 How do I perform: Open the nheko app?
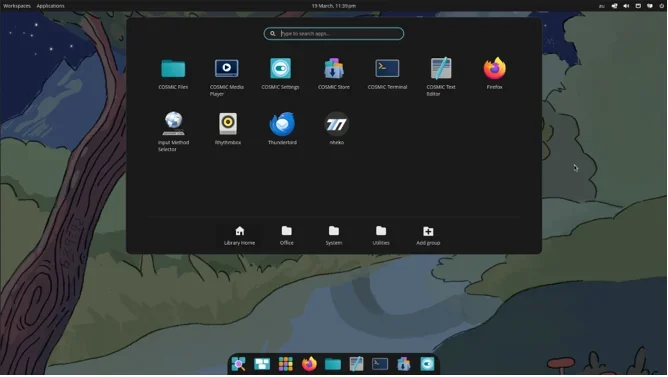[337, 129]
